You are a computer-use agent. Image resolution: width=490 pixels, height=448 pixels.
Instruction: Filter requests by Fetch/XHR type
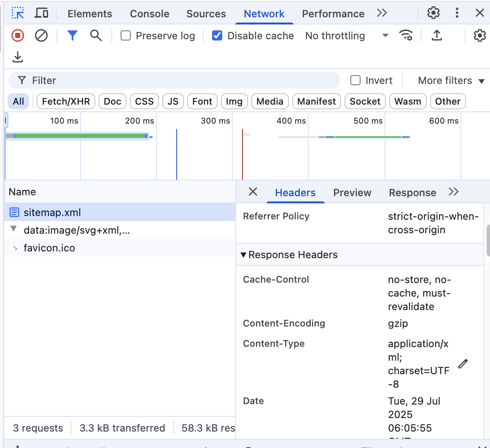(66, 102)
